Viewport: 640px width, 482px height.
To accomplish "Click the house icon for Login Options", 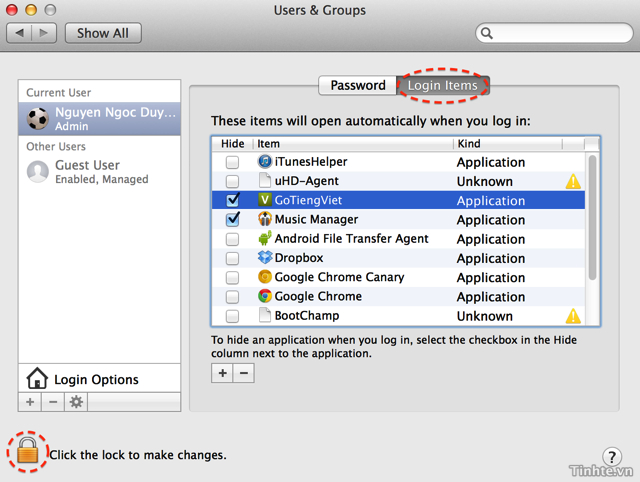I will 37,378.
